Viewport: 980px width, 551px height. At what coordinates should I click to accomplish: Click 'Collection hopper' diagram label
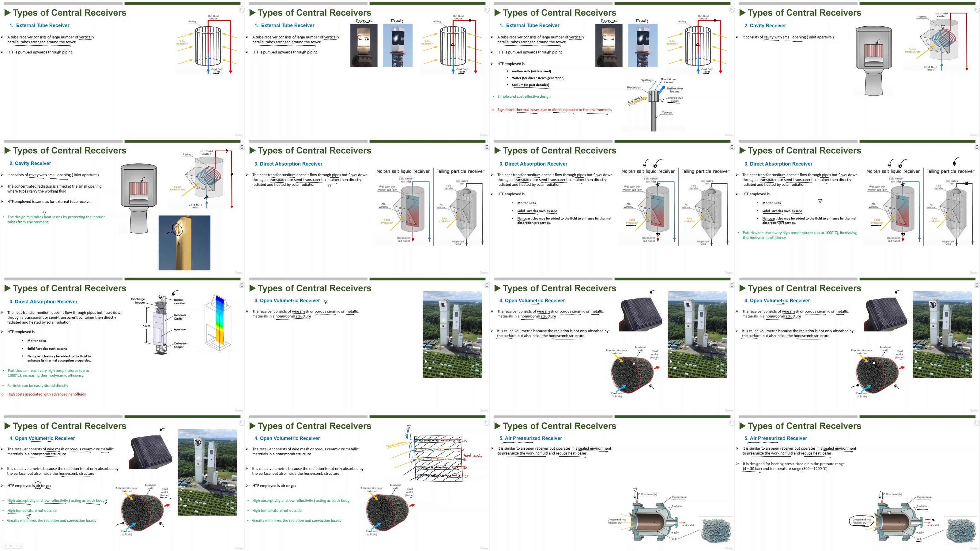click(x=180, y=345)
